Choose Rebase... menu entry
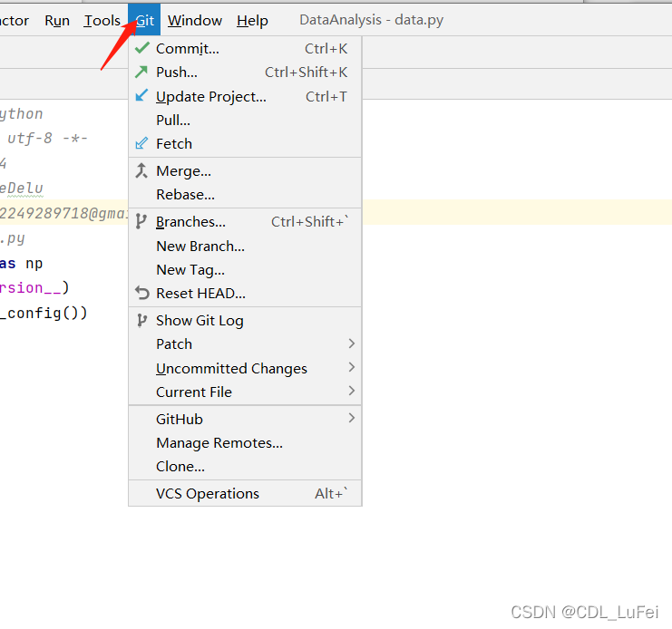Viewport: 672px width, 629px height. 245,194
